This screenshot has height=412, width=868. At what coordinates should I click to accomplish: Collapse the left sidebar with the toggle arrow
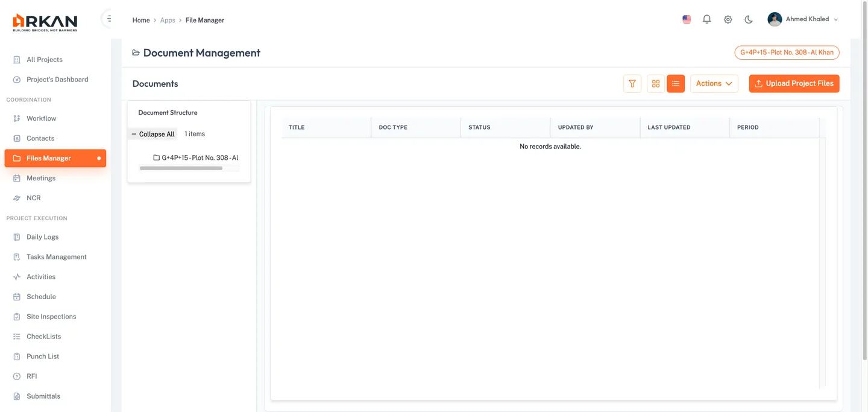click(108, 17)
